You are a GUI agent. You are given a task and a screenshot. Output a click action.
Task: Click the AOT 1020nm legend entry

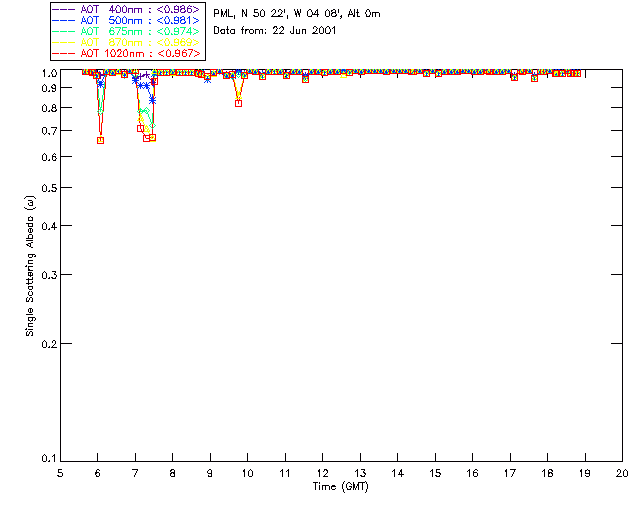click(126, 53)
